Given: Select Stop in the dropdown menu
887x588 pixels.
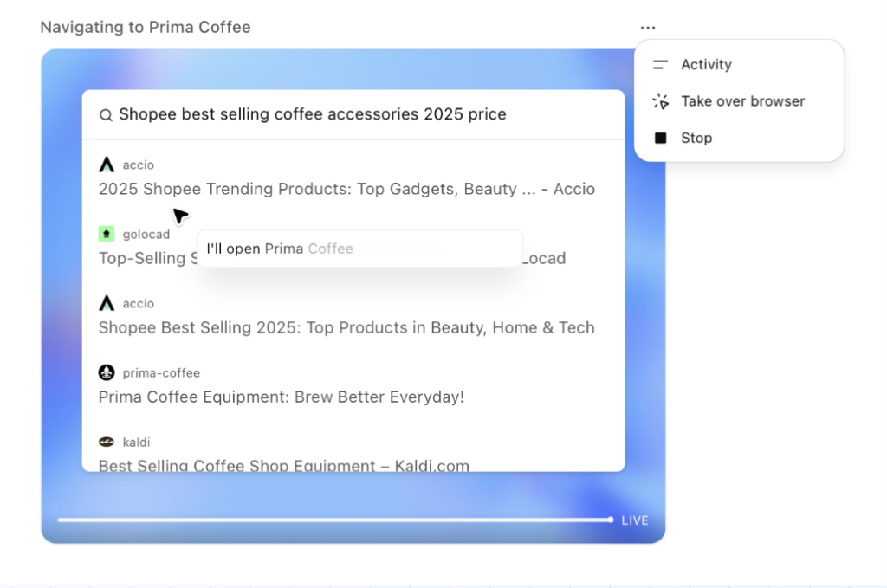Looking at the screenshot, I should coord(696,138).
